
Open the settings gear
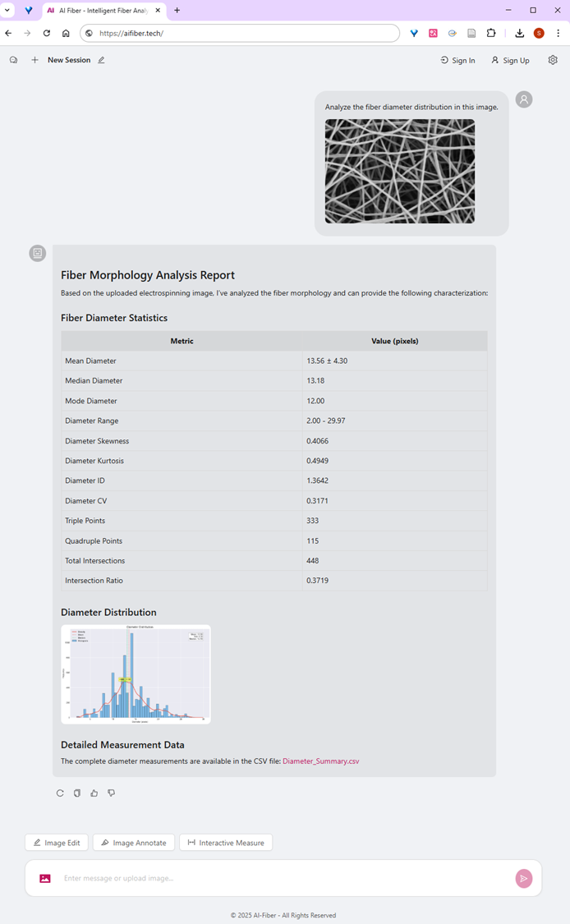553,59
